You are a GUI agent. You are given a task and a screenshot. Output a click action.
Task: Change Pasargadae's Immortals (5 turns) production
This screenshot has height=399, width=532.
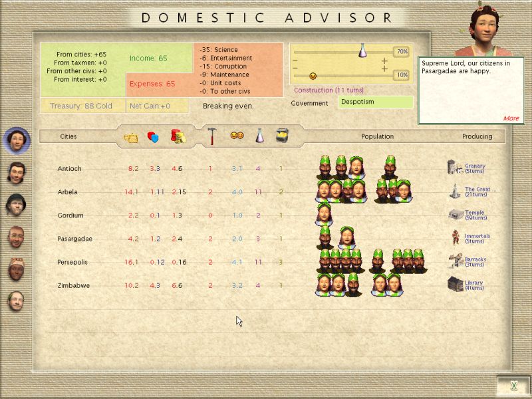pos(477,239)
